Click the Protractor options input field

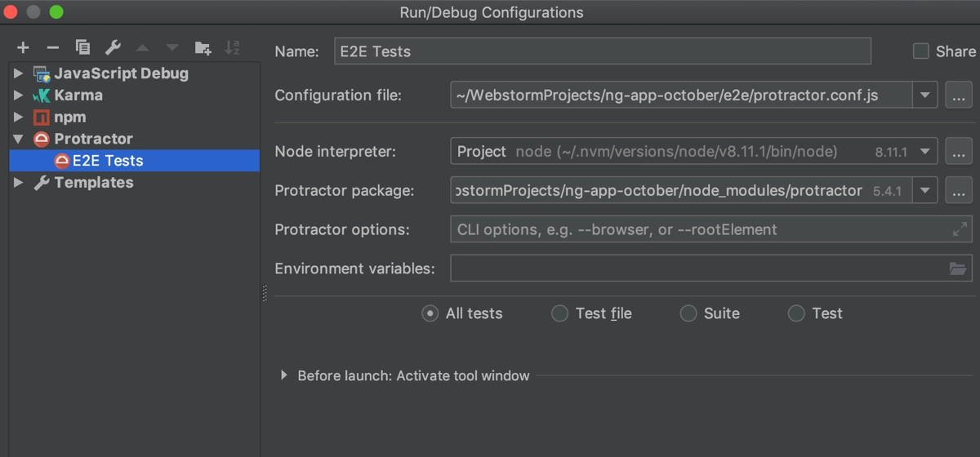711,230
